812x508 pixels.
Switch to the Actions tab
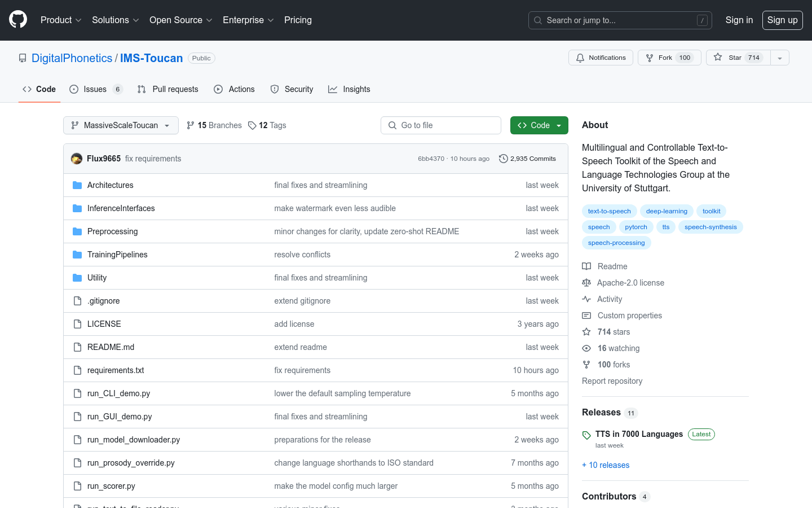click(234, 89)
